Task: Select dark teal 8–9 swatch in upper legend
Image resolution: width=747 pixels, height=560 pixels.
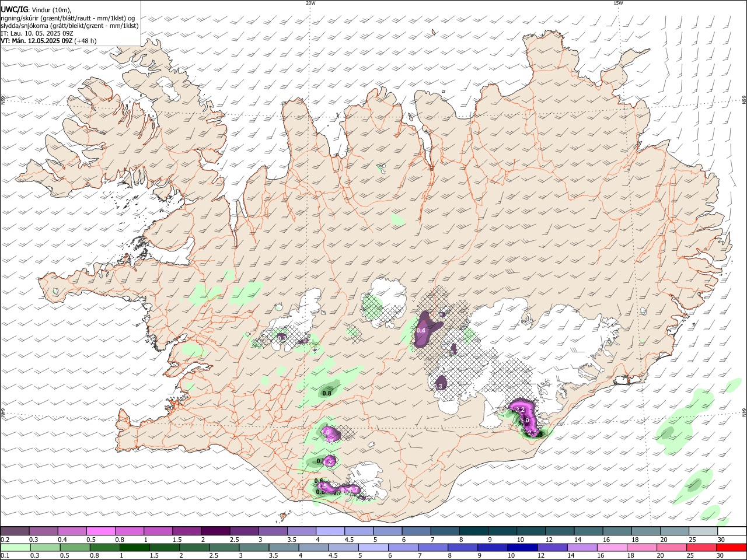Action: click(x=473, y=531)
